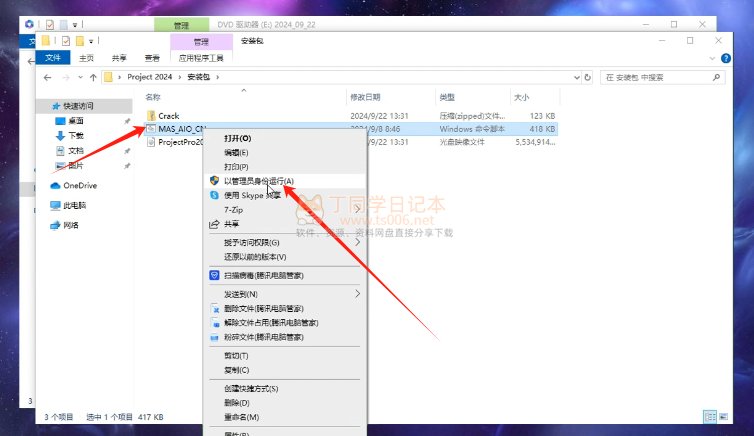
Task: Click the Help question mark icon
Action: 726,58
